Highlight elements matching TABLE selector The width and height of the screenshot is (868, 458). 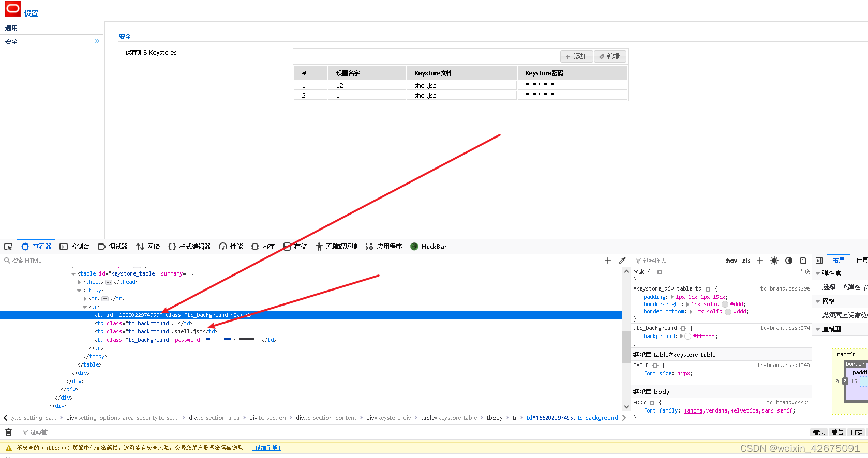[x=655, y=365]
